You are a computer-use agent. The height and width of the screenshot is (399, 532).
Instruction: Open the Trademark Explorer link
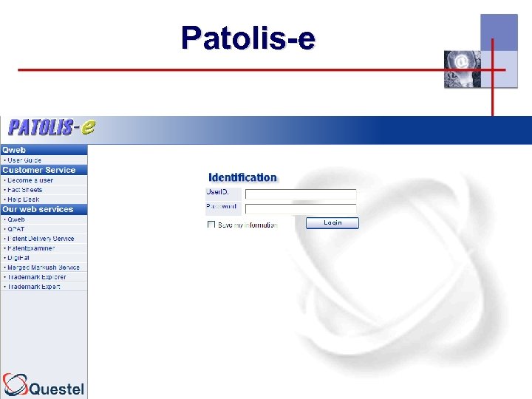point(37,277)
